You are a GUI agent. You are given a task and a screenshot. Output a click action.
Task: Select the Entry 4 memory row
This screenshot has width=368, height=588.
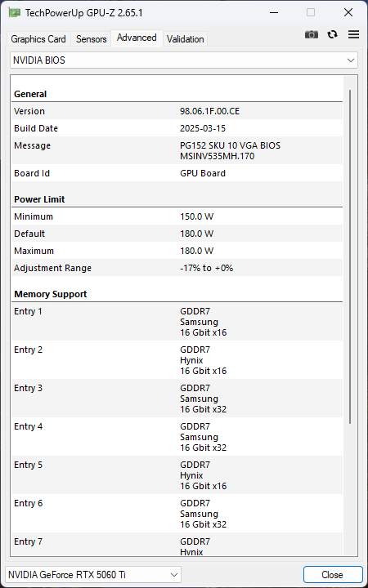(x=177, y=437)
